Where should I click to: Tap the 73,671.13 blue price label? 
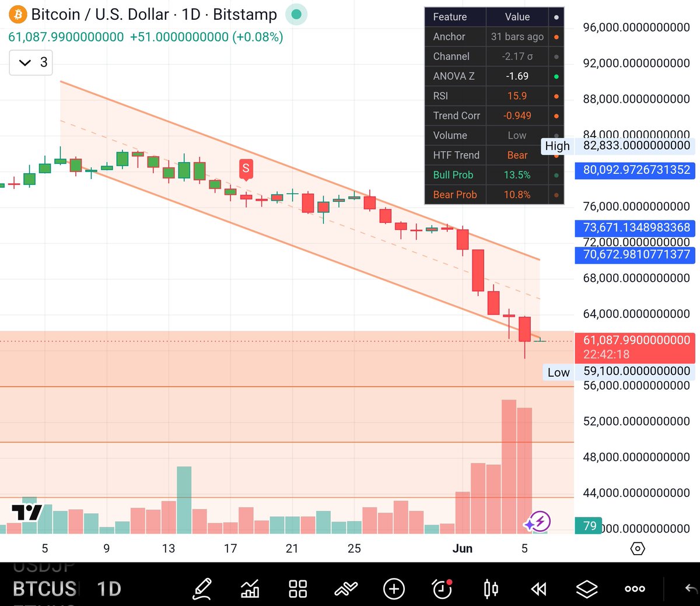click(x=636, y=227)
